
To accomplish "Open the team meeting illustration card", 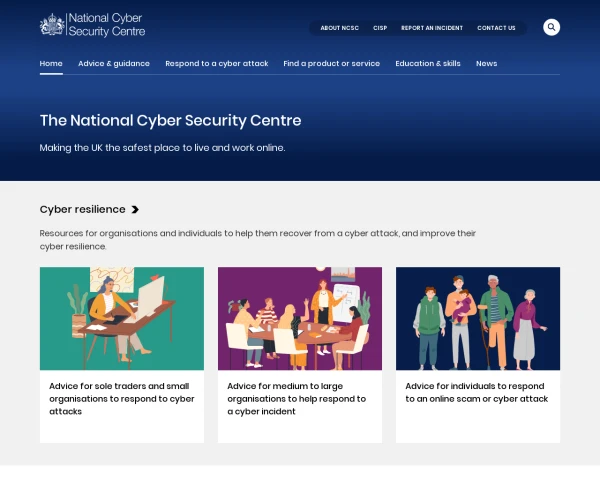I will [300, 318].
